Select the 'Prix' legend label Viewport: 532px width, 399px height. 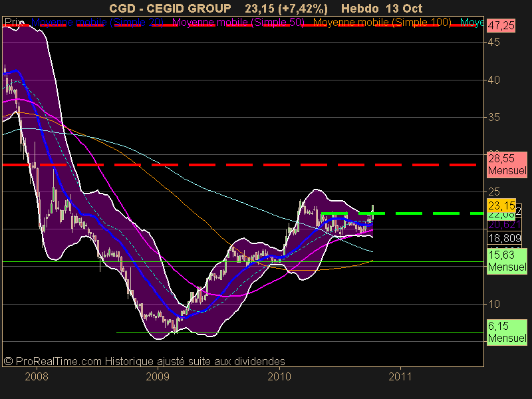coord(13,22)
